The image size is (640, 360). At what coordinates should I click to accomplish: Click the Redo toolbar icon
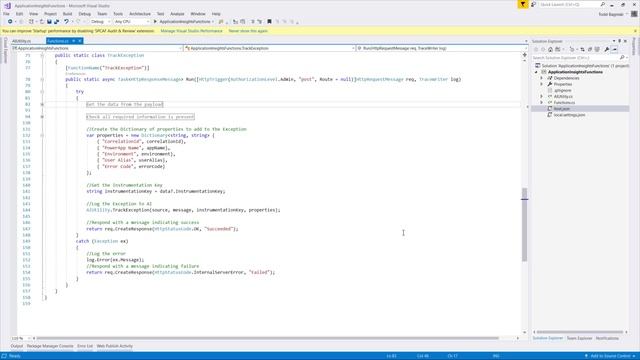(x=78, y=22)
